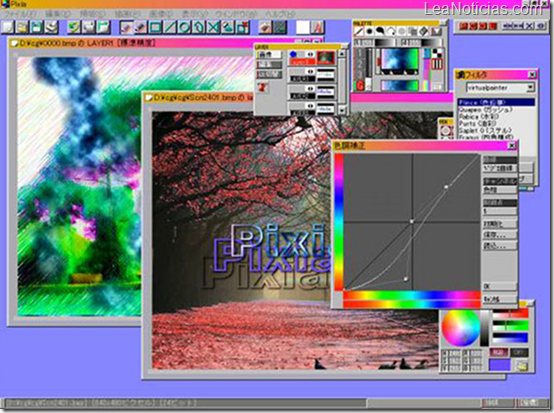Toggle eye visibility of second layer
The image size is (554, 413).
coord(310,71)
